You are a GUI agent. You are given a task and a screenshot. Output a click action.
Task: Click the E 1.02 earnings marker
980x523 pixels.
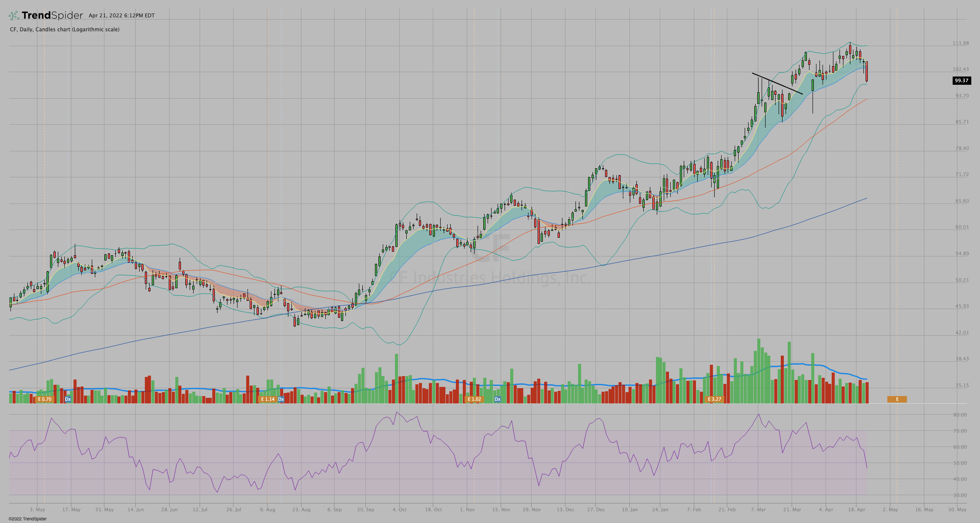(x=474, y=399)
